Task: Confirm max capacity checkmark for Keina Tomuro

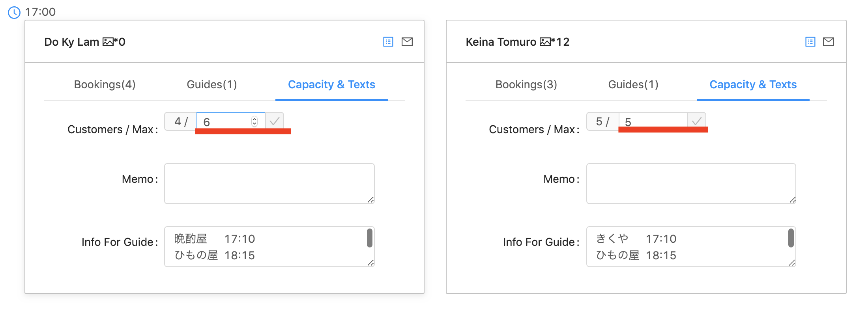Action: [697, 120]
